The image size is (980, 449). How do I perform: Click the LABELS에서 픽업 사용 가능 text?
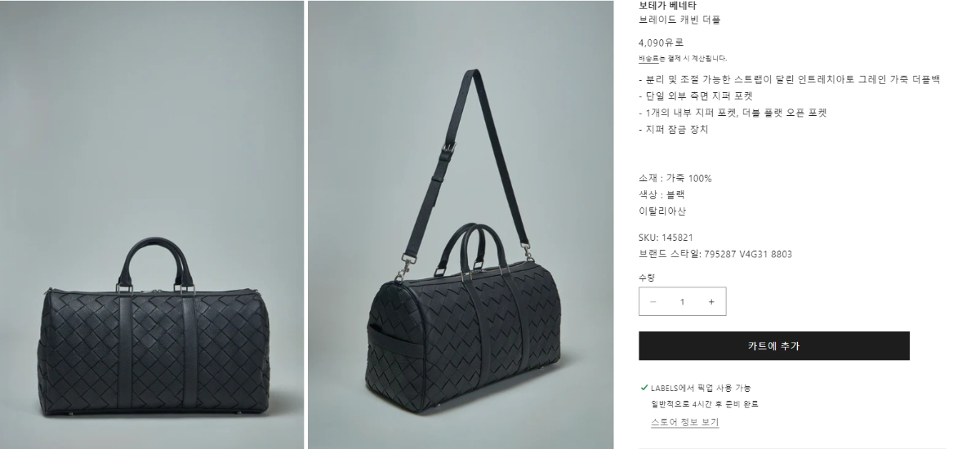click(701, 388)
